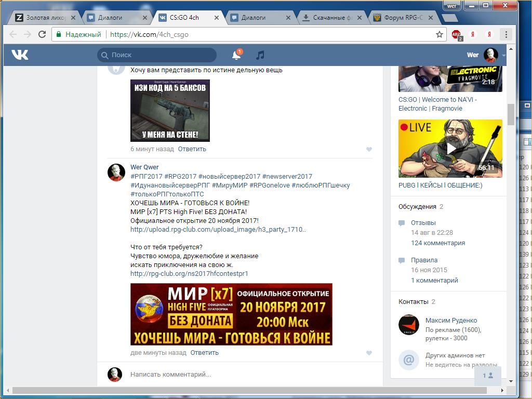This screenshot has height=399, width=532.
Task: Like the Wer Qwer comment
Action: click(369, 353)
